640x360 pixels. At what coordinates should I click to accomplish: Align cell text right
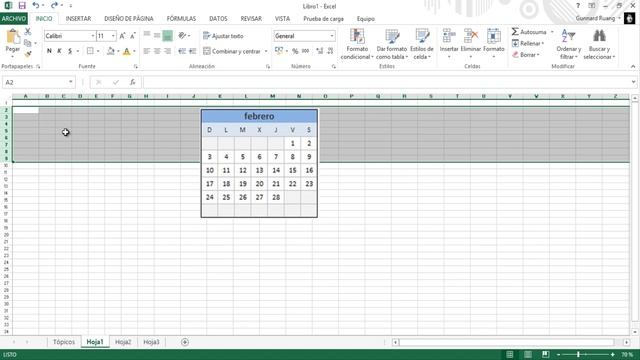[167, 51]
